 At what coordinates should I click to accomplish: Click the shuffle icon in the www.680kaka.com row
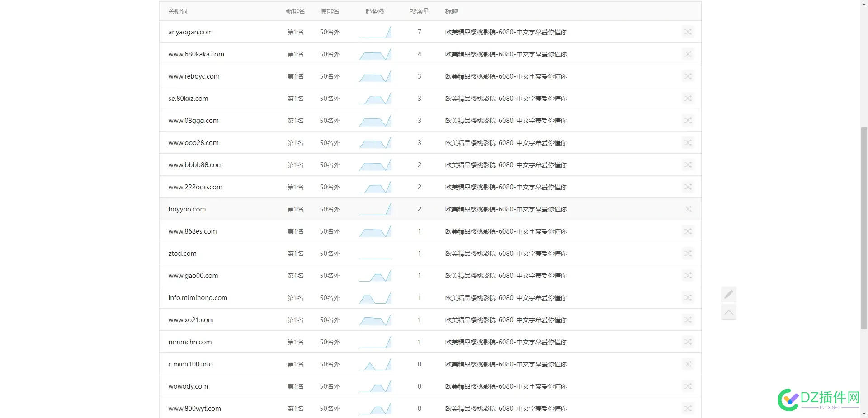688,54
